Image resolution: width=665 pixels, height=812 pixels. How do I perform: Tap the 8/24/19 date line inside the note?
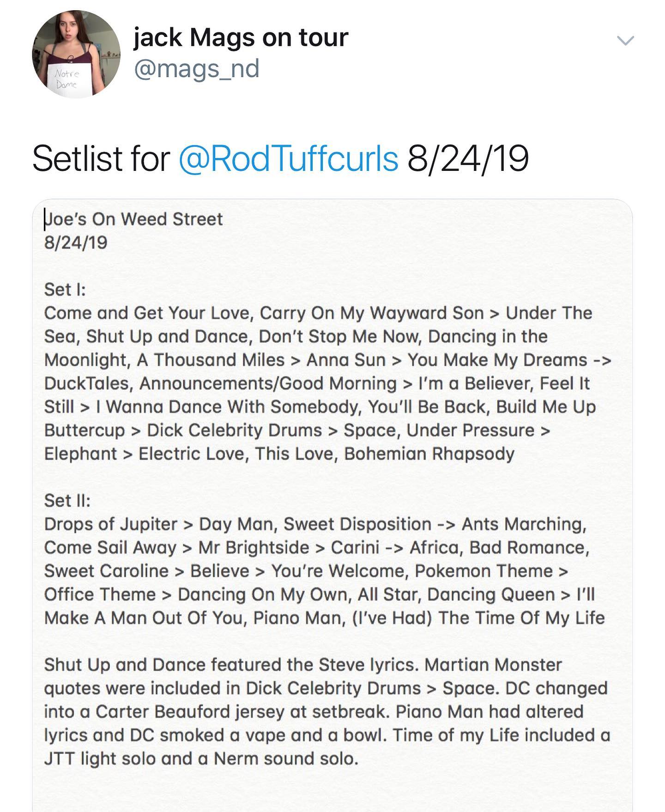pyautogui.click(x=76, y=242)
